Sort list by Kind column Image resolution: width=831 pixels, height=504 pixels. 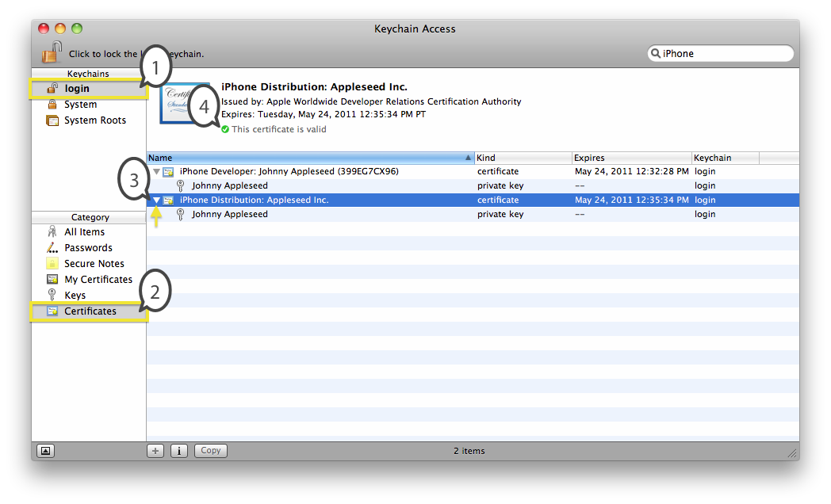tap(522, 158)
